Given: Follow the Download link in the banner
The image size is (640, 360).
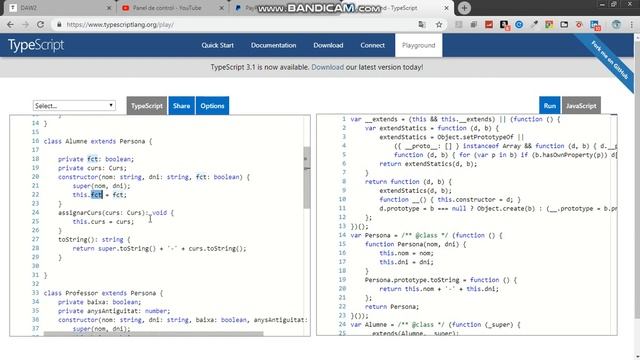Looking at the screenshot, I should click(327, 67).
